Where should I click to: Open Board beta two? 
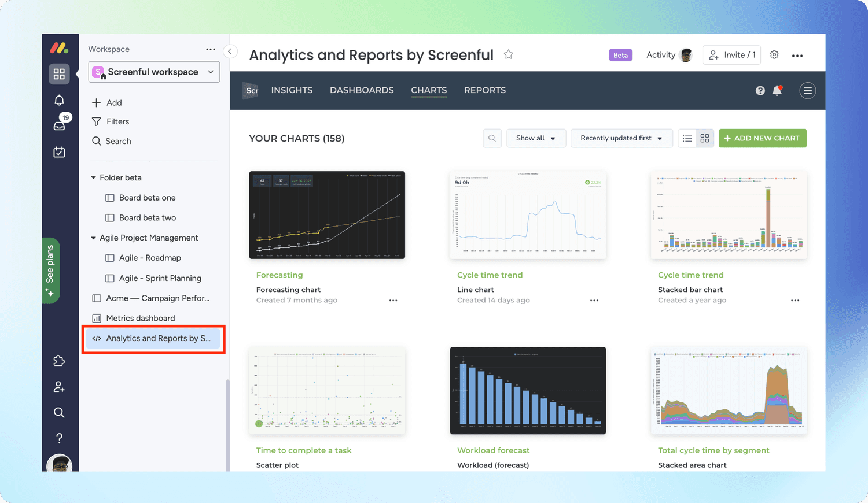(147, 218)
